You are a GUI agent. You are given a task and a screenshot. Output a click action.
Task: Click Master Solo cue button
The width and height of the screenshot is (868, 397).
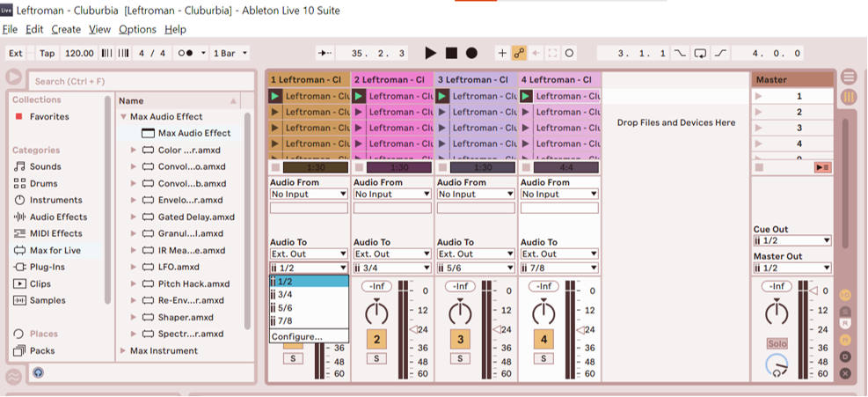tap(777, 344)
